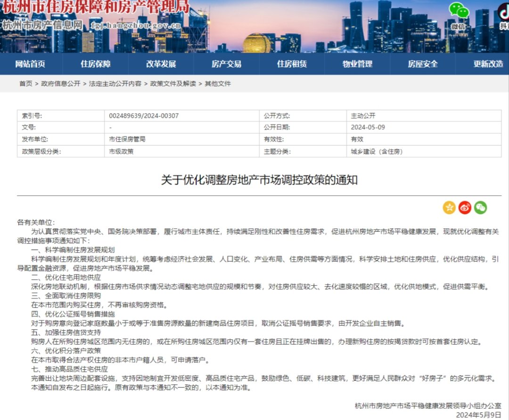
Task: Open 法定主动公开内容 breadcrumb link
Action: pos(115,84)
